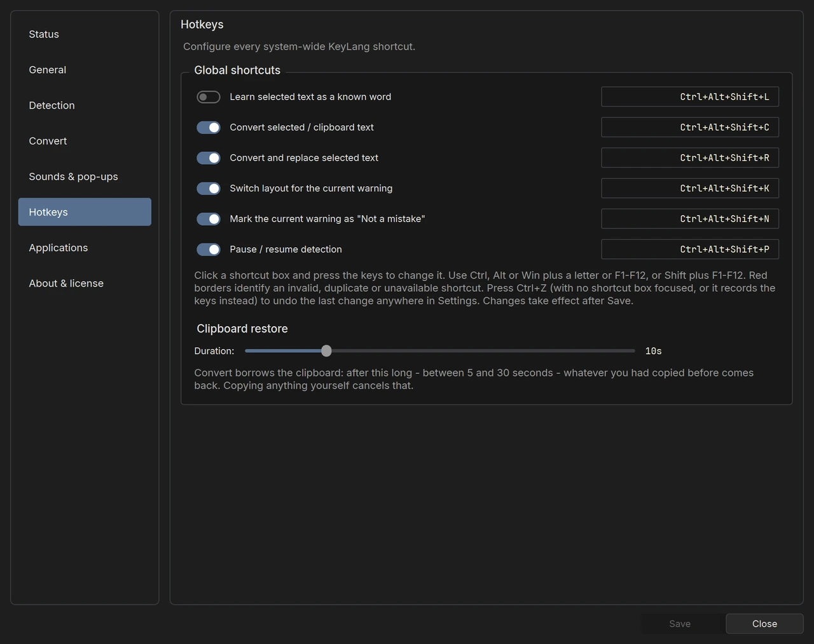The width and height of the screenshot is (814, 644).
Task: Open Sounds & pop-ups settings
Action: (x=85, y=177)
